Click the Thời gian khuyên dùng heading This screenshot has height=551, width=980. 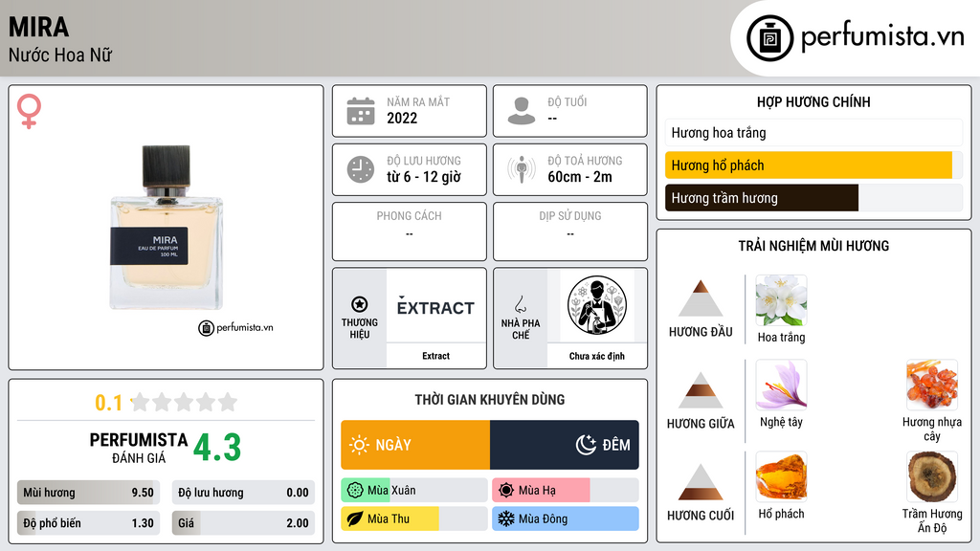point(490,399)
